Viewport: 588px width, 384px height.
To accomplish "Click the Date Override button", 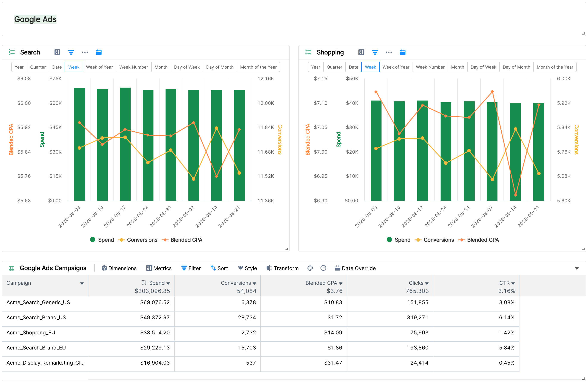I will pos(355,268).
